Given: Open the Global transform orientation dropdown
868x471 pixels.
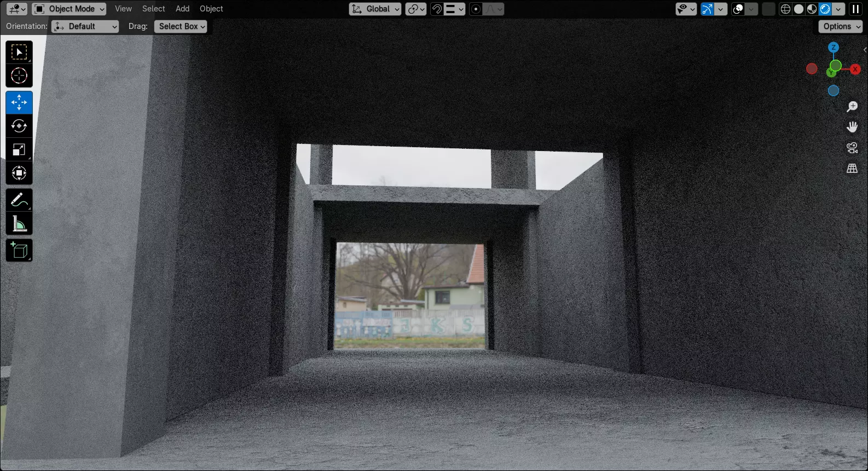Looking at the screenshot, I should pos(375,9).
